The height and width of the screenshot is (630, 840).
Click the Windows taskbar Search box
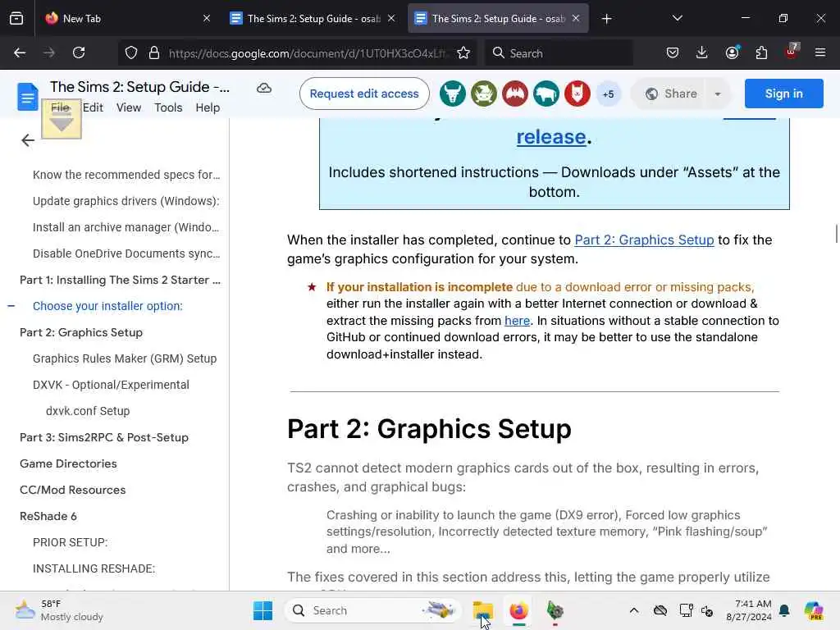click(373, 610)
